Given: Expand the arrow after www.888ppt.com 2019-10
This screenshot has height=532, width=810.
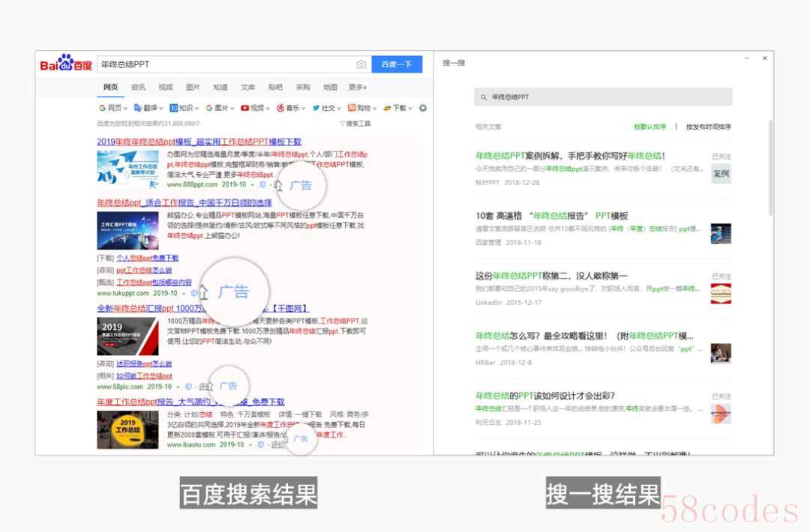Looking at the screenshot, I should coord(252,185).
